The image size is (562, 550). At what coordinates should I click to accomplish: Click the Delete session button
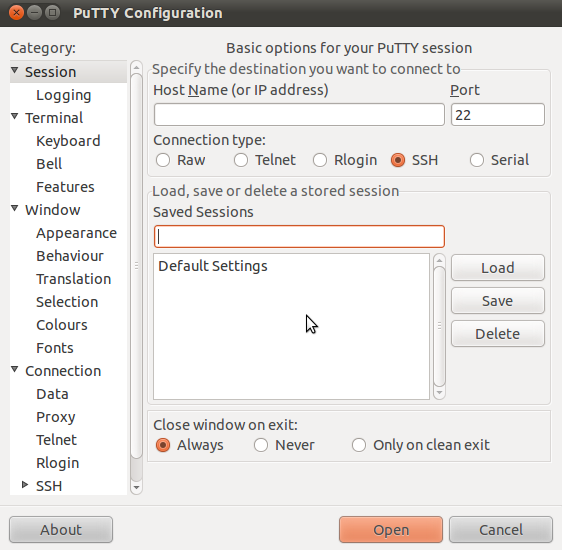(x=498, y=334)
